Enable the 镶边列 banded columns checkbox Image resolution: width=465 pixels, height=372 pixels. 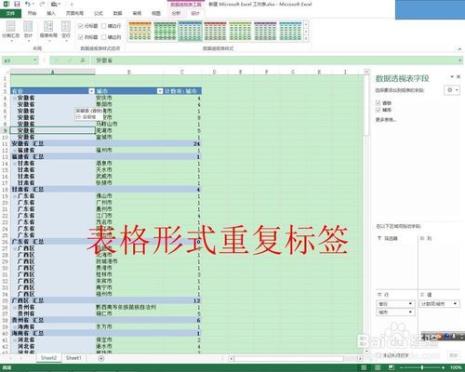point(104,37)
